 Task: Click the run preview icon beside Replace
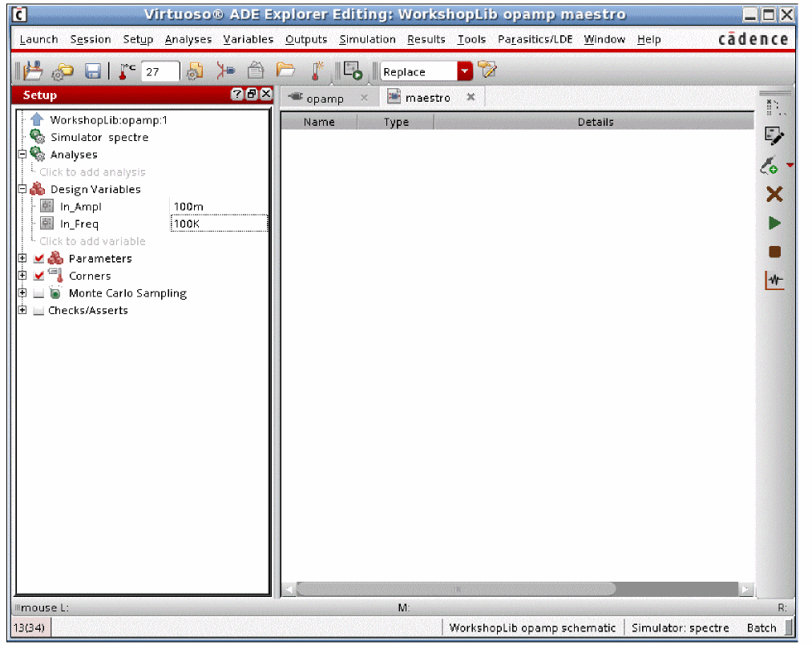point(353,72)
